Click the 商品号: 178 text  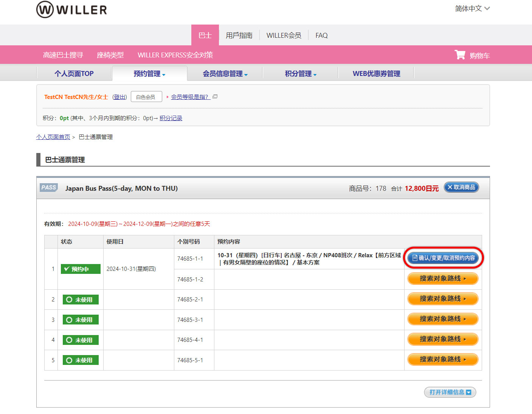point(368,188)
